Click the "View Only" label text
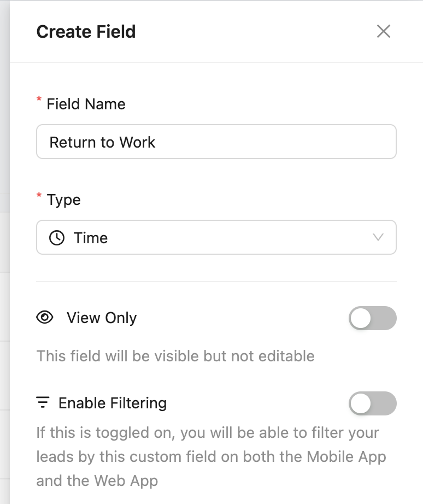 coord(102,318)
